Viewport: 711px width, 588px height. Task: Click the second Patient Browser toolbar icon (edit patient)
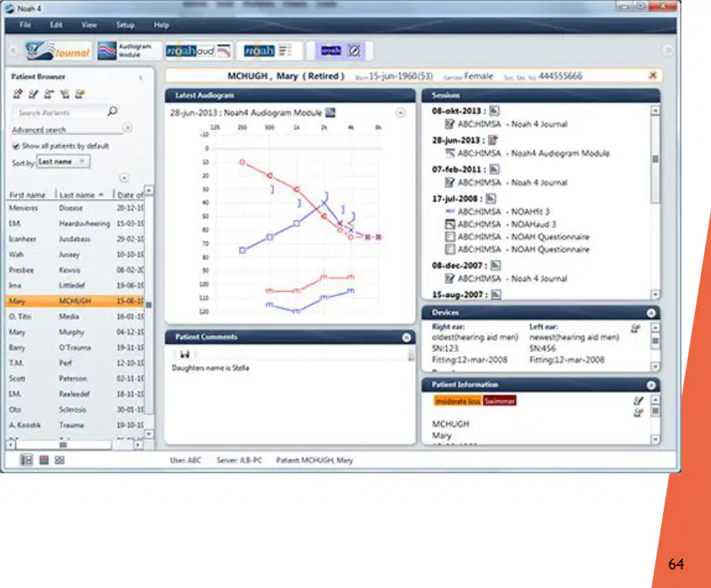tap(33, 94)
